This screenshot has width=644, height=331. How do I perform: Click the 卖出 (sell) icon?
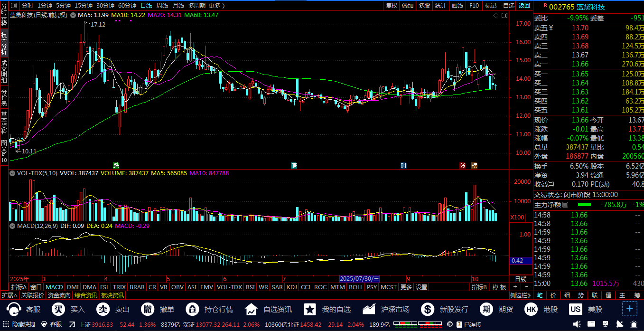click(x=103, y=310)
